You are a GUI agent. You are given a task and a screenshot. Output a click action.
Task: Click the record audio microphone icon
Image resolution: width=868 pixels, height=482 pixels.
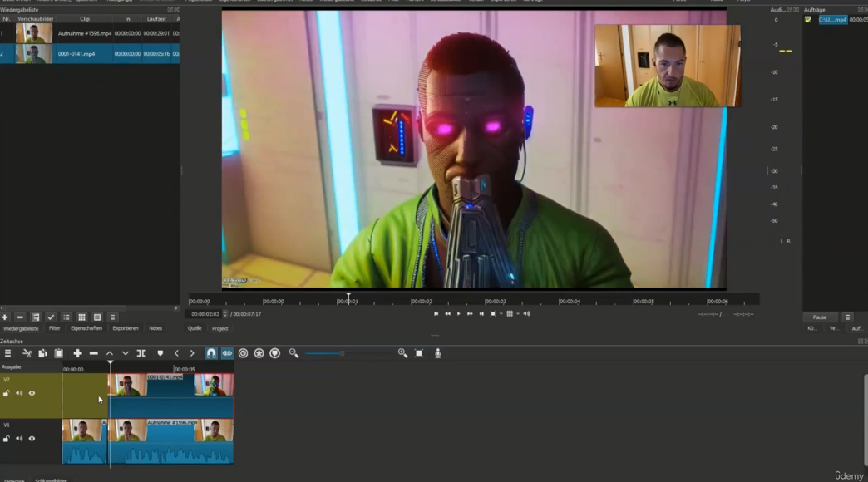click(437, 353)
